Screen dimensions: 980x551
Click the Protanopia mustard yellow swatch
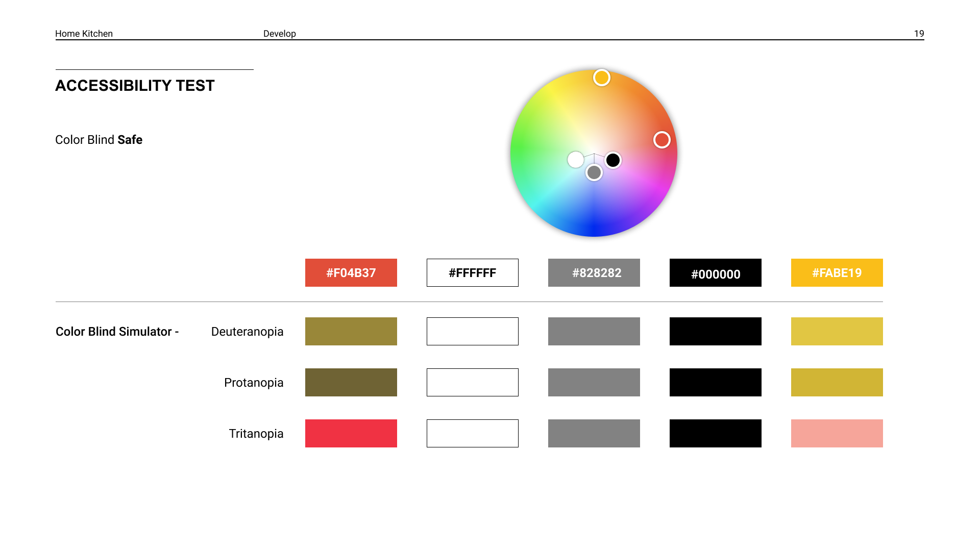[837, 382]
